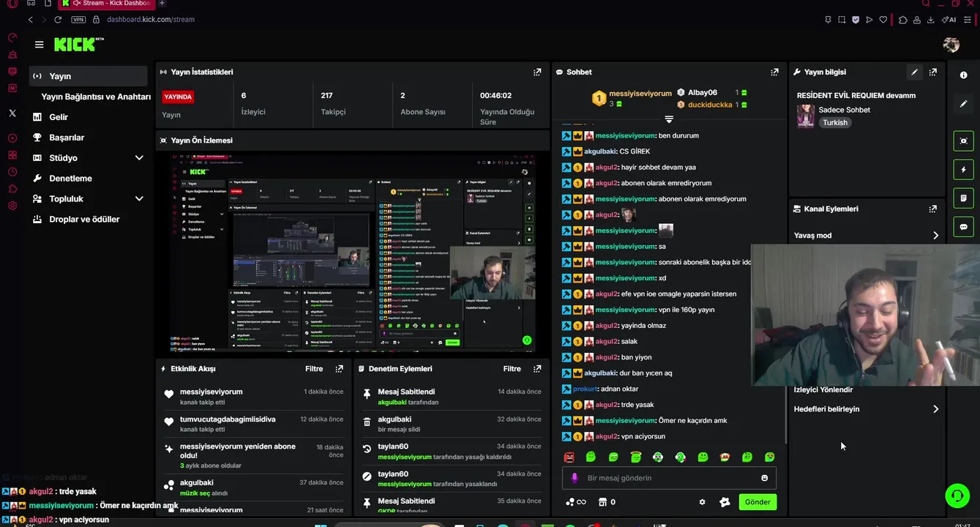Click the infinity points icon below message box
This screenshot has width=980, height=527.
point(576,502)
